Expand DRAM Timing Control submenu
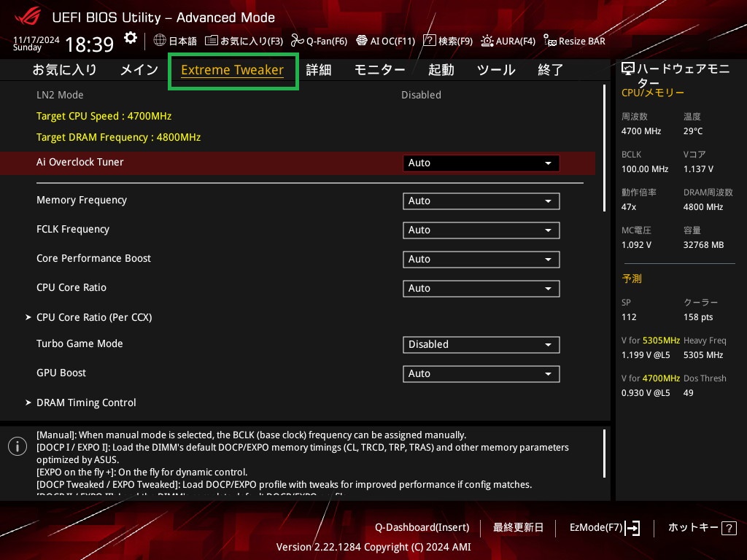747x560 pixels. point(86,402)
